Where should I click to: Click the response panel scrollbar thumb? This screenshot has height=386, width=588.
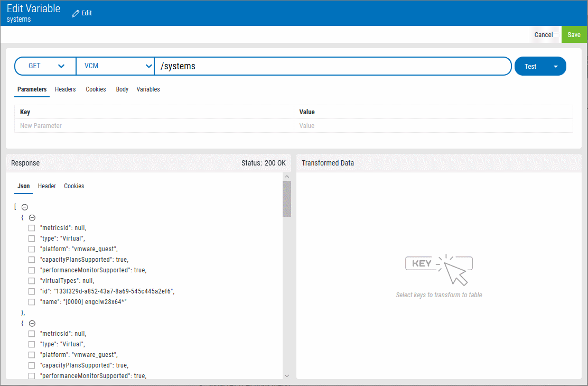287,198
